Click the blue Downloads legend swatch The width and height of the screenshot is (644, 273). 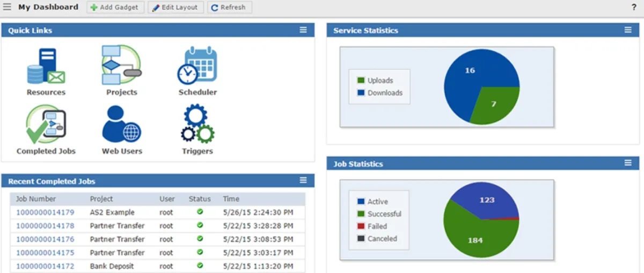tap(361, 93)
